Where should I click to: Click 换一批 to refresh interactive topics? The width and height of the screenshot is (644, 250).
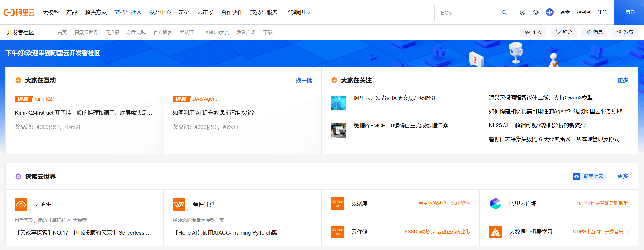pos(304,80)
